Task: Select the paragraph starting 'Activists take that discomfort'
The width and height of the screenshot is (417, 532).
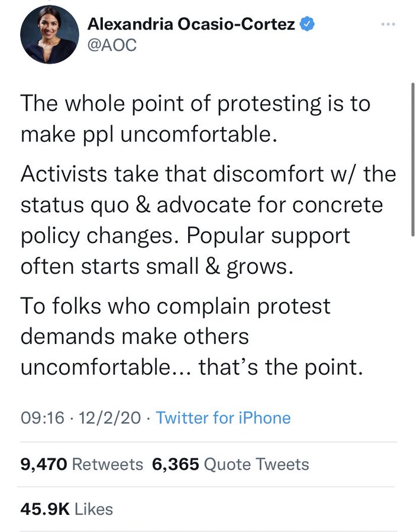Action: (208, 220)
